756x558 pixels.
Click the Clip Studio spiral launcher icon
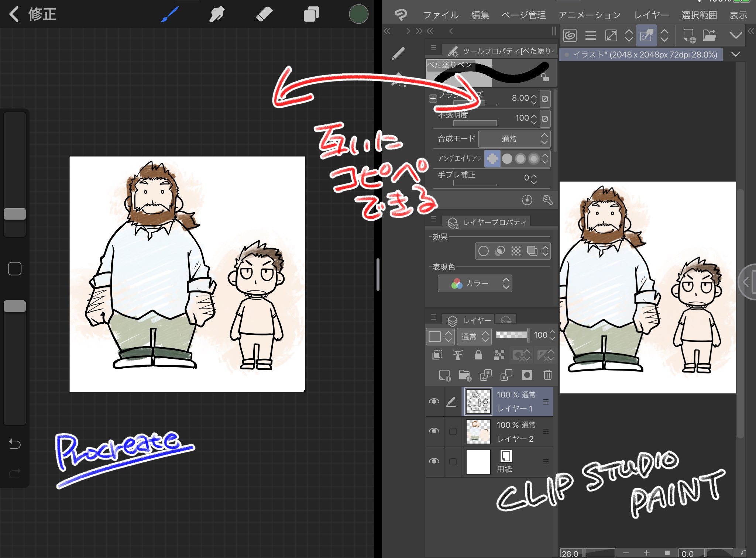(570, 35)
